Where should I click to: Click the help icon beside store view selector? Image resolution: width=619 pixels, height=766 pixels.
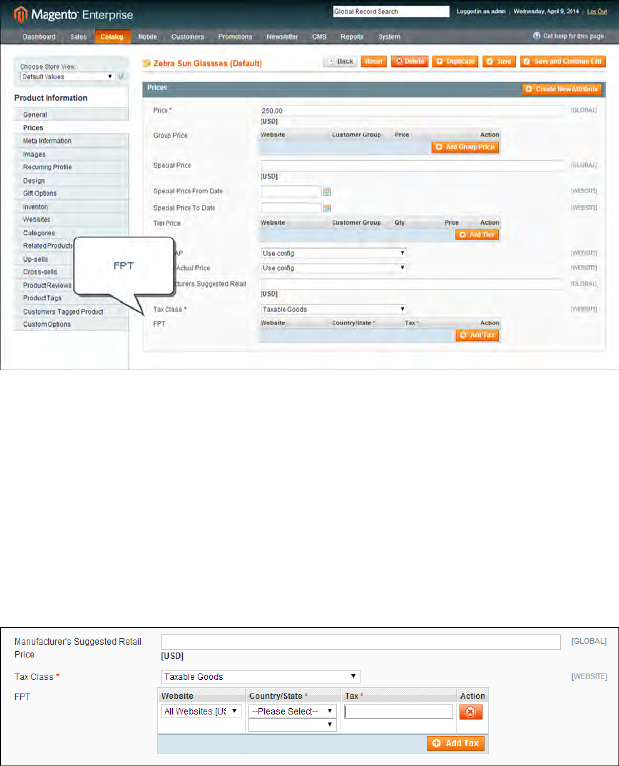point(121,76)
